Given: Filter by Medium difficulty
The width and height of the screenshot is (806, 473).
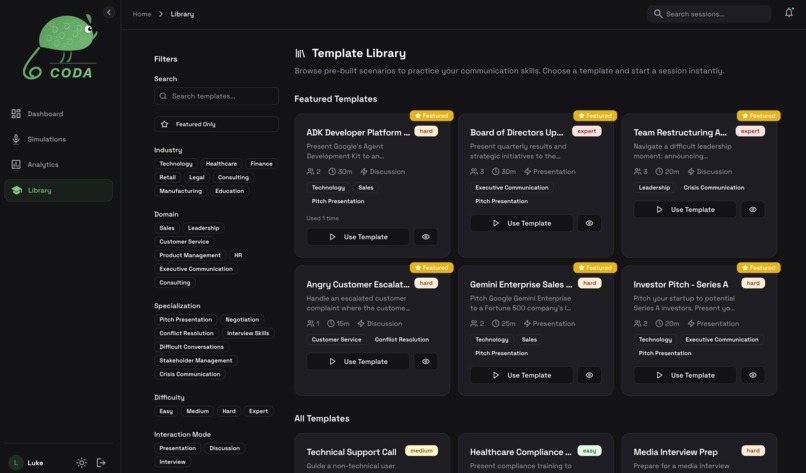Looking at the screenshot, I should (197, 411).
